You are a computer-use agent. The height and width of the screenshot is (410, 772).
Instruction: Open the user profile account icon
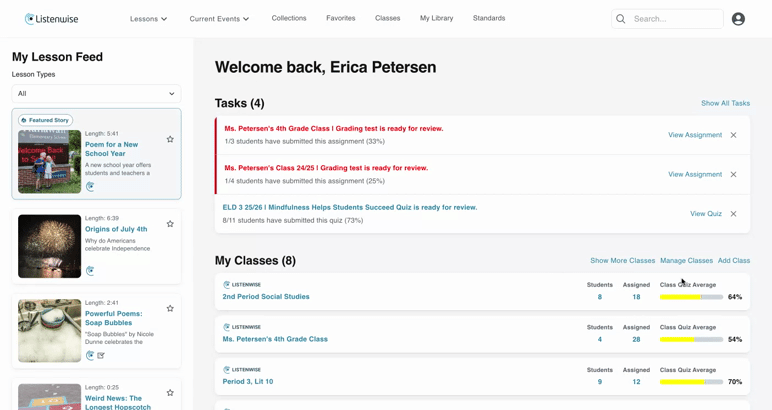click(x=738, y=19)
